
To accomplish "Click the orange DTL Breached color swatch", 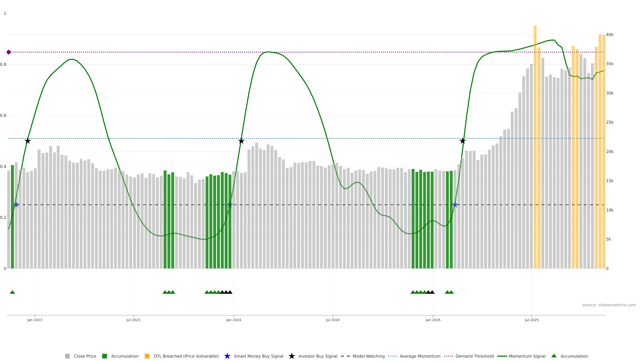I will [x=147, y=356].
